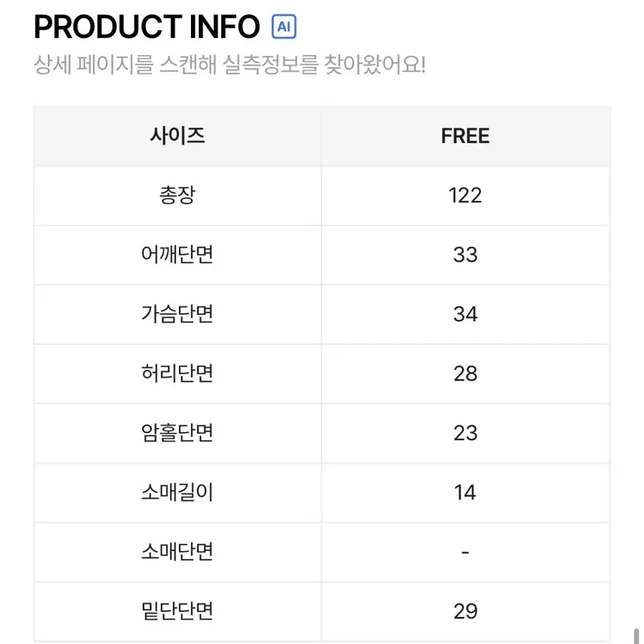Click the 122 total length value

point(465,195)
